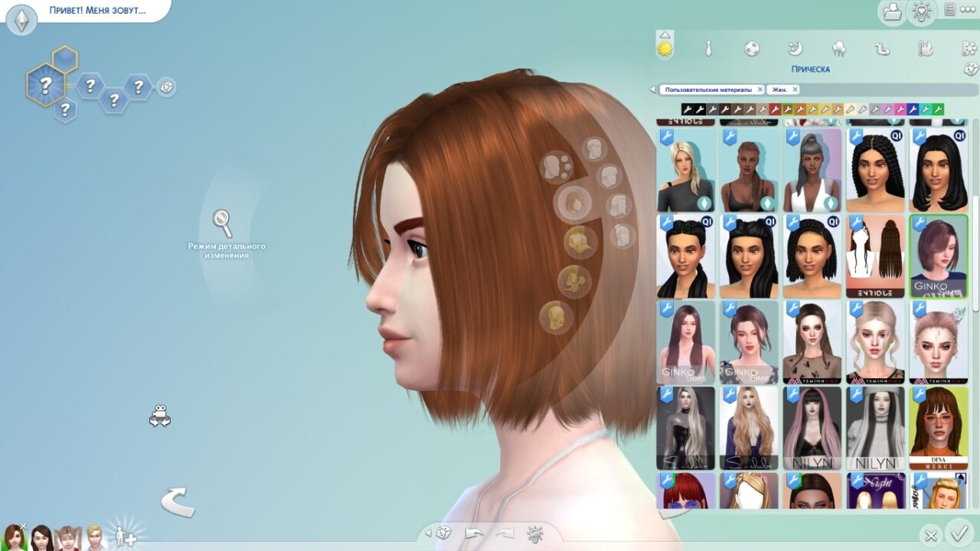Click the undo arrow at the bottom

tap(475, 533)
